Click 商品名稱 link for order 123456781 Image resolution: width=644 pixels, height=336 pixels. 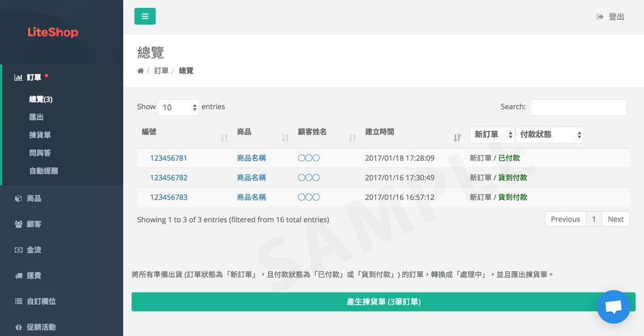252,158
